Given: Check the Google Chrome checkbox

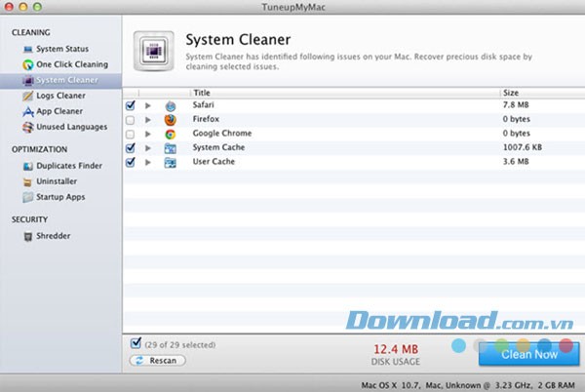Looking at the screenshot, I should (x=130, y=135).
